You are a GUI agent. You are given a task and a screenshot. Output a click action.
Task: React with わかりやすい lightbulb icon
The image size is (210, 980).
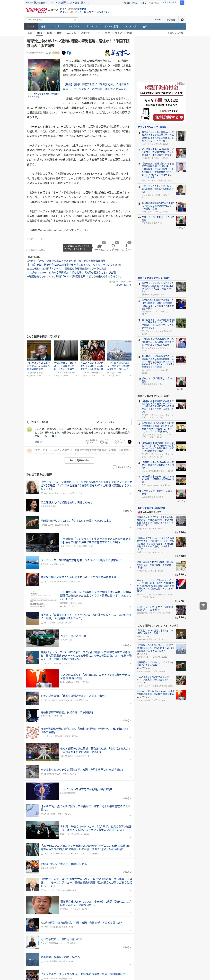pos(113,246)
